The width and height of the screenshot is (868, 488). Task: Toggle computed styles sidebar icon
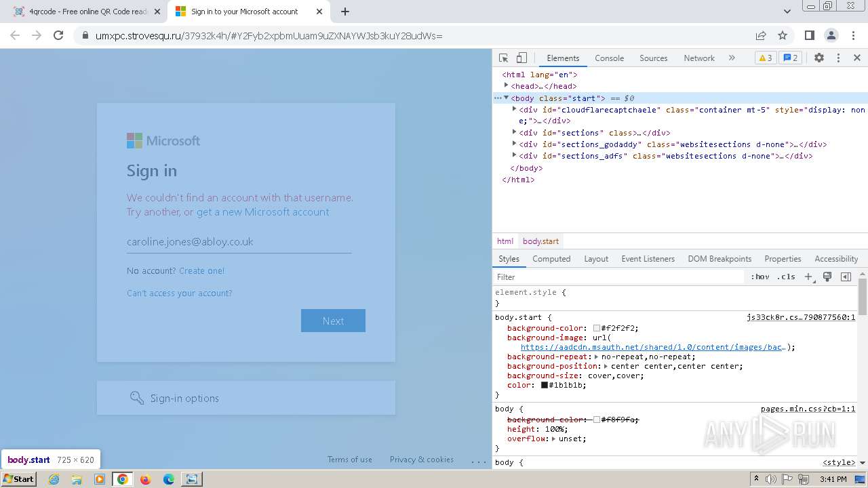pyautogui.click(x=846, y=277)
